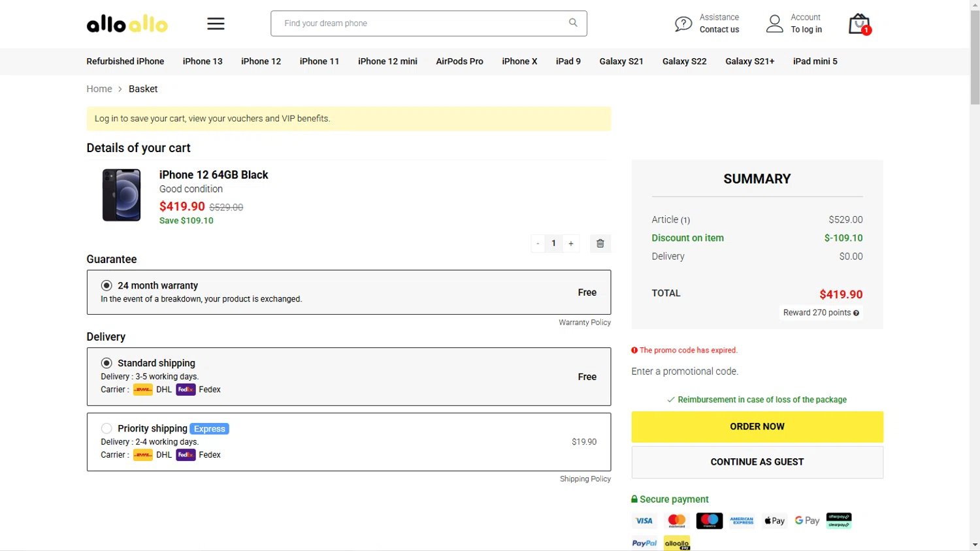The height and width of the screenshot is (551, 980).
Task: Click the breadcrumb chevron after Home
Action: 120,89
